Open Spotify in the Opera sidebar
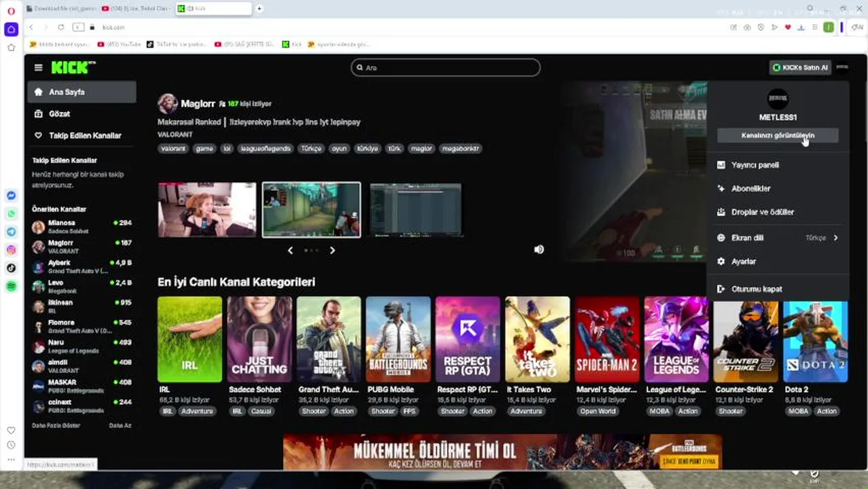The width and height of the screenshot is (868, 489). pyautogui.click(x=11, y=287)
